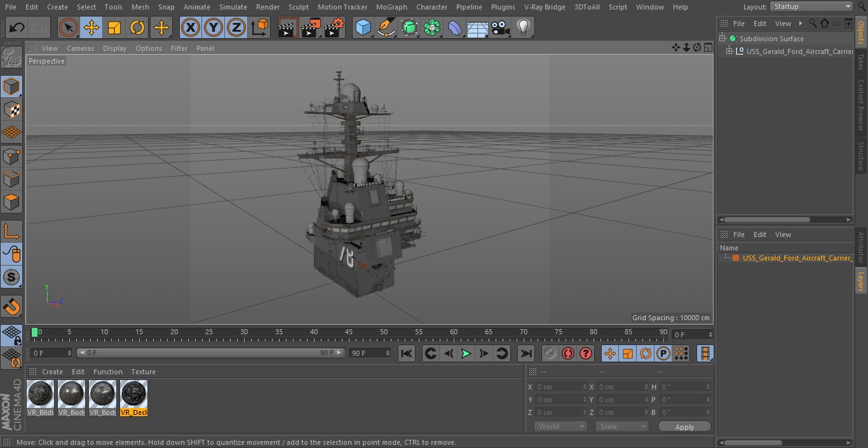Click the frame range bar slider
This screenshot has width=868, height=448.
tap(211, 353)
